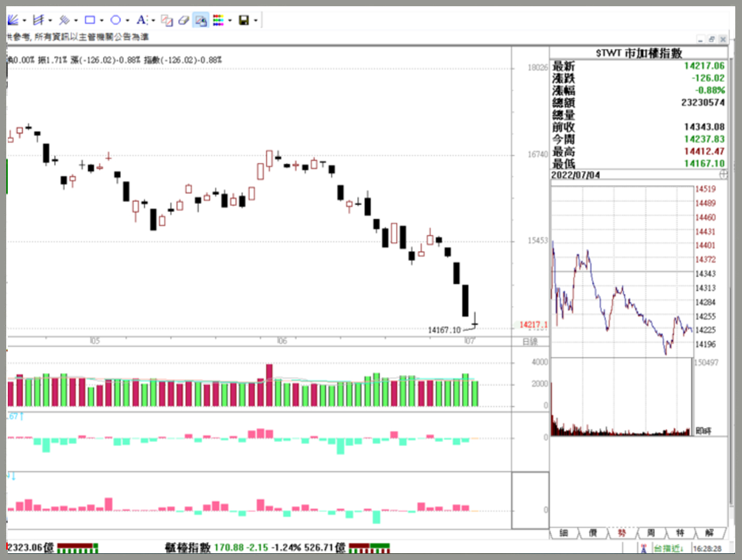Click the intraday minute price chart
This screenshot has height=560, width=742.
(x=622, y=271)
